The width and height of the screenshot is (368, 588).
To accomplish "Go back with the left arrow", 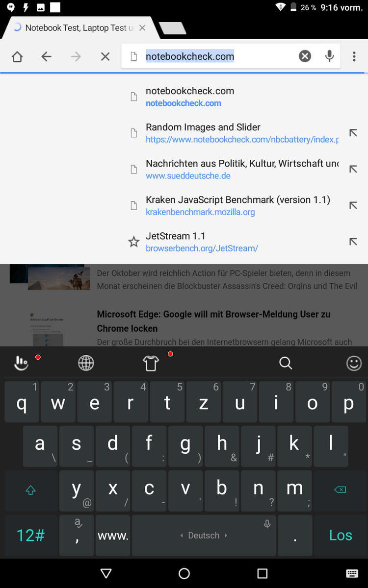I will 46,57.
